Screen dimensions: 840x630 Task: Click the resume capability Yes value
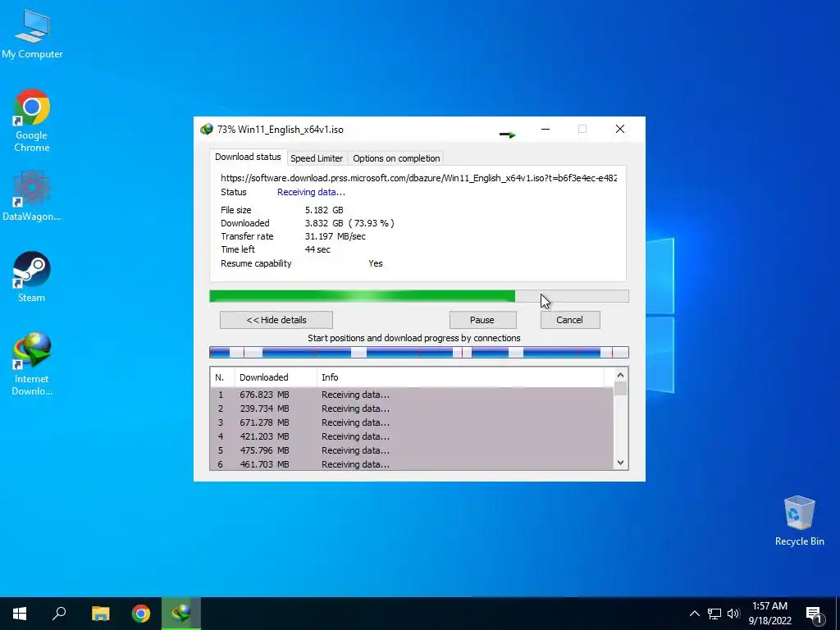(376, 263)
